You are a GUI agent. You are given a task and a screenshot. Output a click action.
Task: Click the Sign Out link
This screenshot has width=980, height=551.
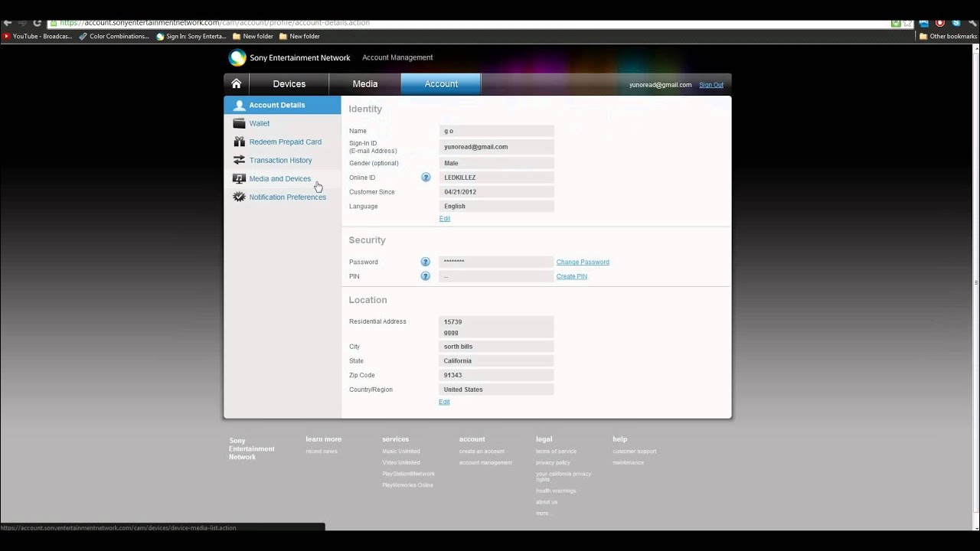[711, 85]
